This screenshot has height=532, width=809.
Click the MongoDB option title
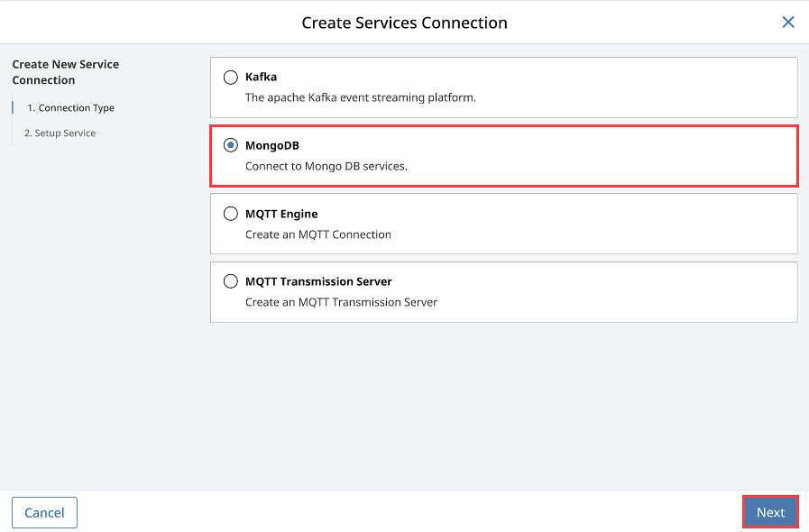pos(271,145)
